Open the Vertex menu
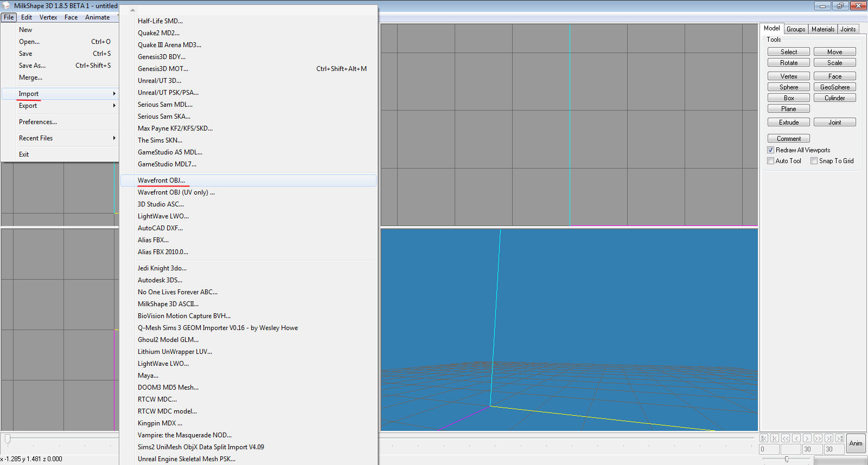 coord(48,17)
